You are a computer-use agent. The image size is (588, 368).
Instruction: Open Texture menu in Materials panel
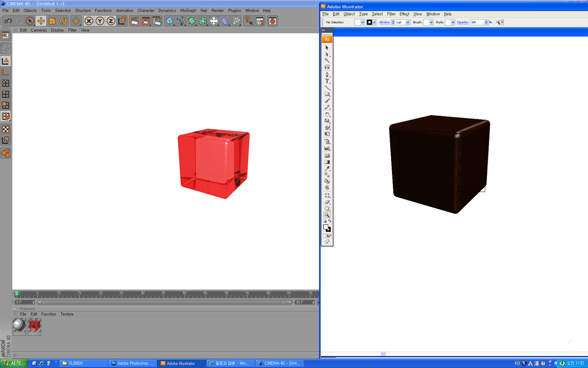point(67,314)
